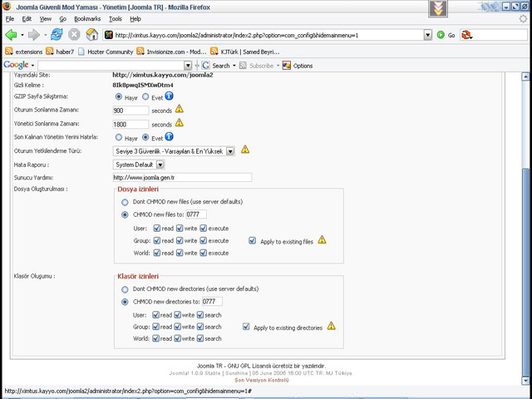
Task: Click warning icon beside Apply to existing files
Action: coord(322,239)
